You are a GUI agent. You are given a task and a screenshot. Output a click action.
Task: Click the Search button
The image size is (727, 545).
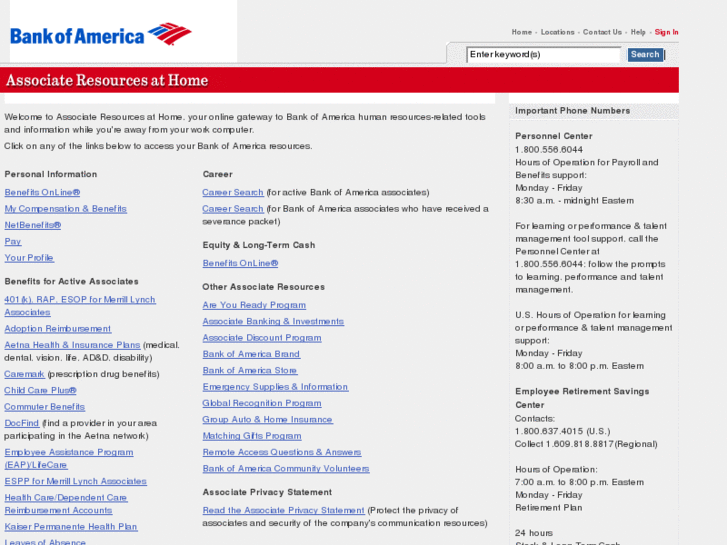[x=645, y=55]
